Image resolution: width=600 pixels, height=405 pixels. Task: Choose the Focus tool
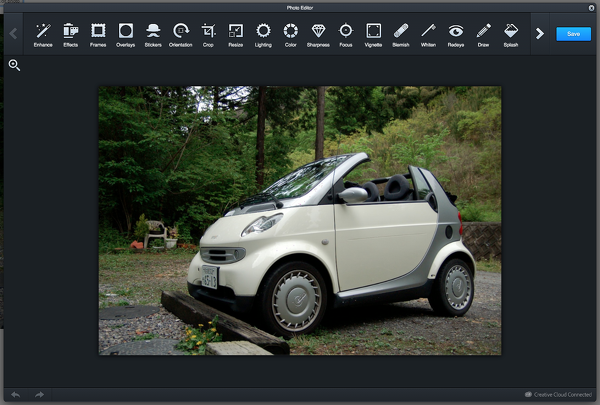pos(346,35)
